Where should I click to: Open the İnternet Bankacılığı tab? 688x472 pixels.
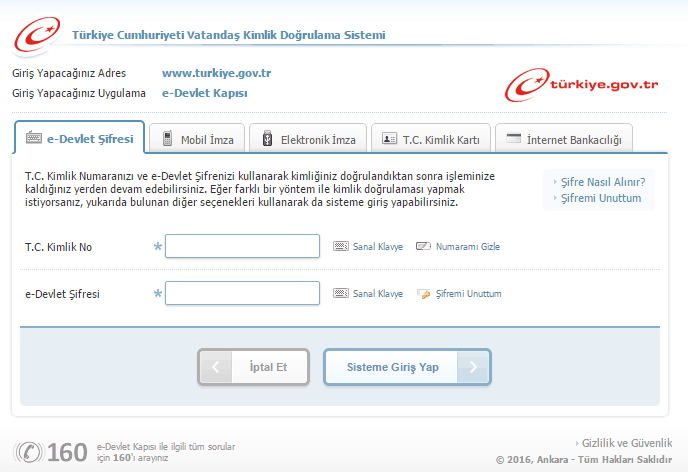pyautogui.click(x=564, y=139)
